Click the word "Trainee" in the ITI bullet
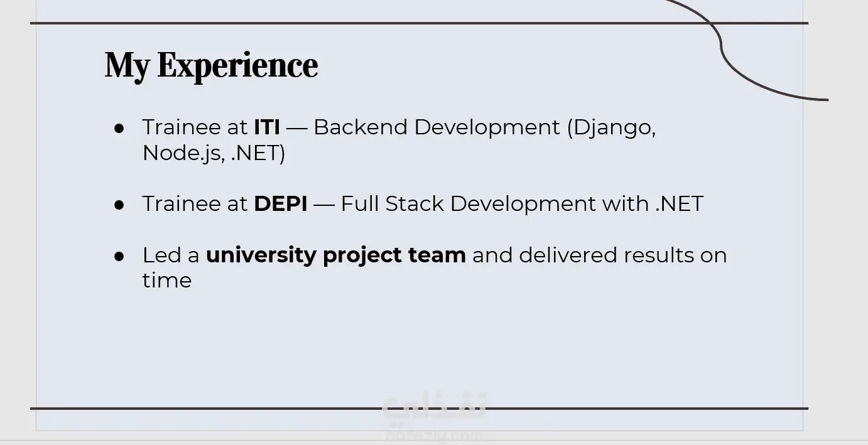This screenshot has width=868, height=445. coord(178,127)
